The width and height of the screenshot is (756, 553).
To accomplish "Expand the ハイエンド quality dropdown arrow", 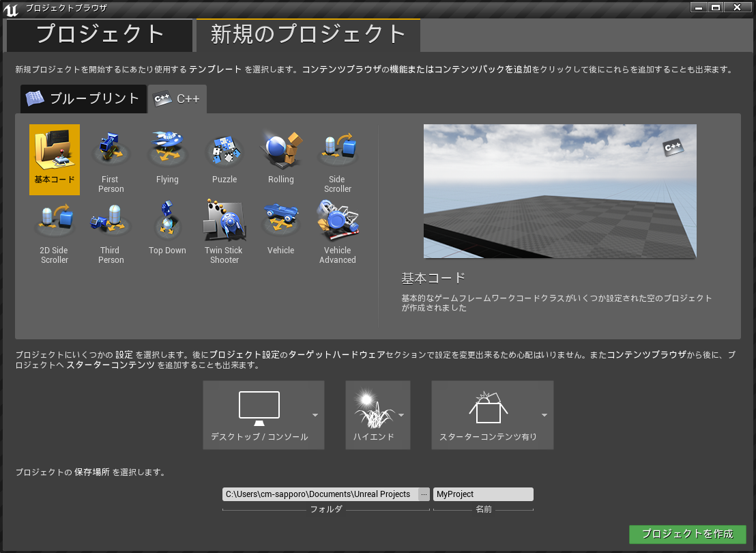I will (401, 415).
